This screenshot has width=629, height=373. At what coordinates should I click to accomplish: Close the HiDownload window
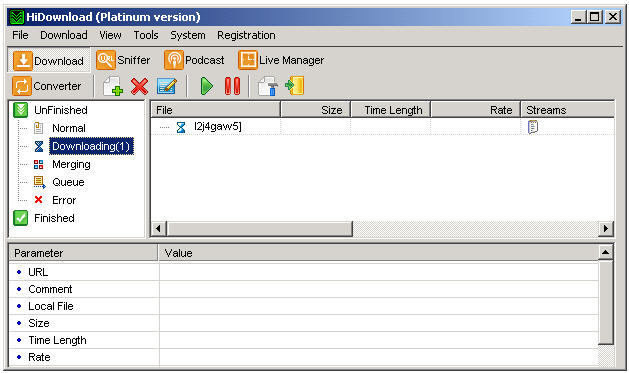coord(613,17)
